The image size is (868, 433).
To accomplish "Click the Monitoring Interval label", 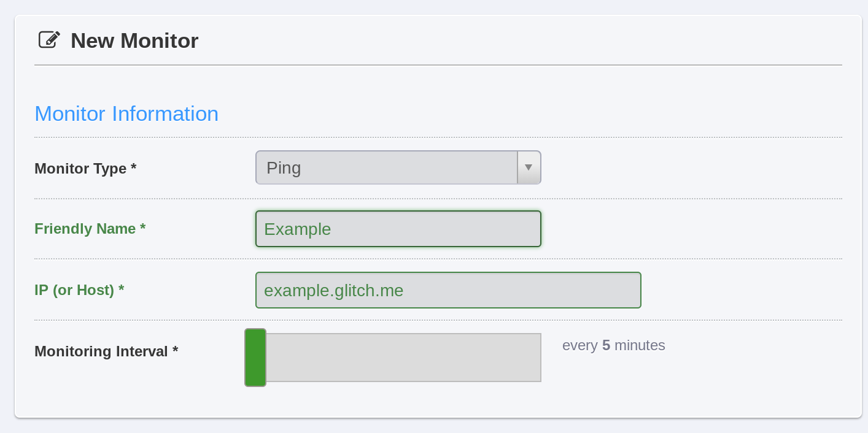I will tap(101, 351).
